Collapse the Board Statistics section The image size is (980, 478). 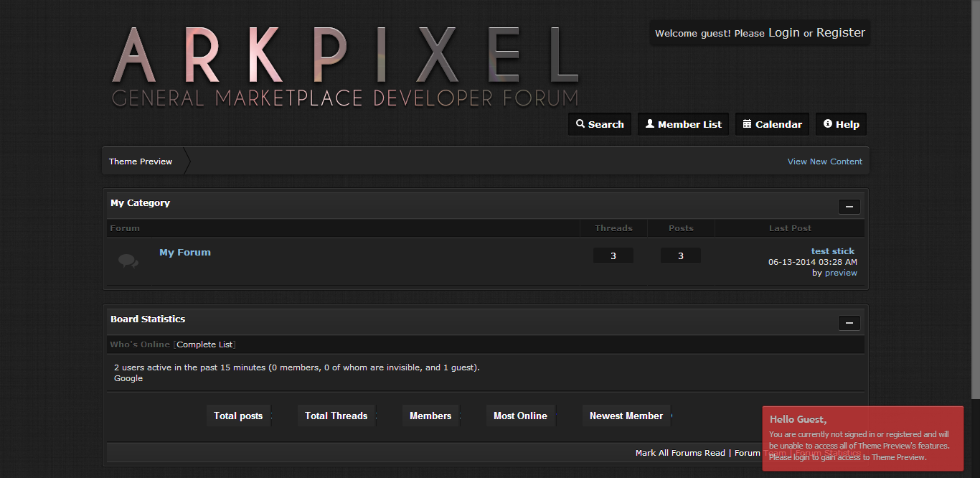pyautogui.click(x=849, y=323)
